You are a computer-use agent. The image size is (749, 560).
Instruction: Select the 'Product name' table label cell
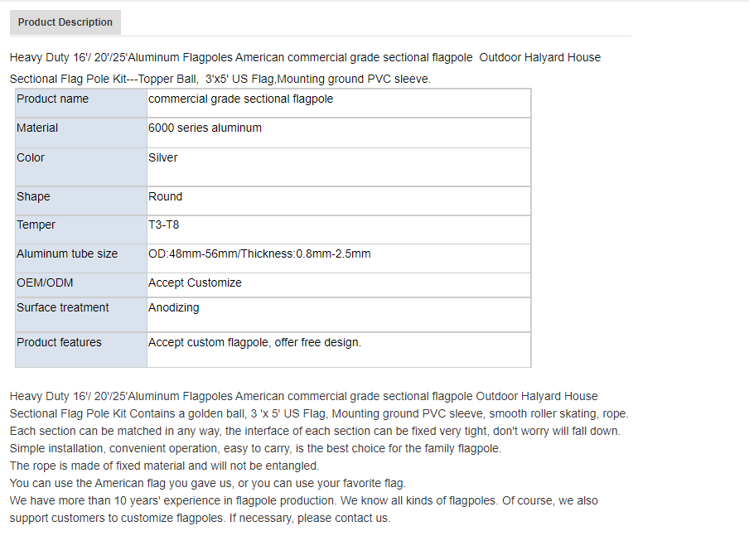[x=81, y=103]
